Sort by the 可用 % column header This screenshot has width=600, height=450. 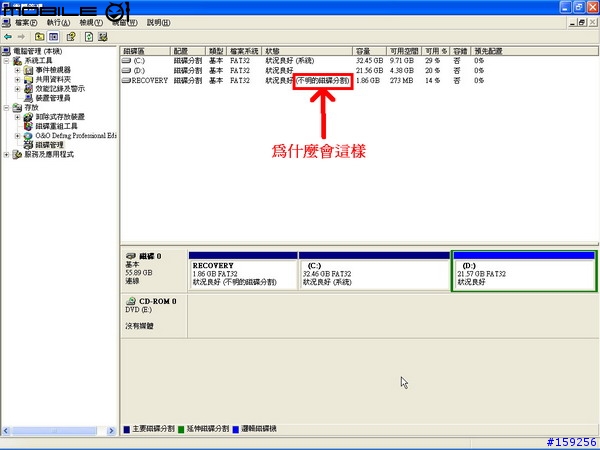pos(436,51)
